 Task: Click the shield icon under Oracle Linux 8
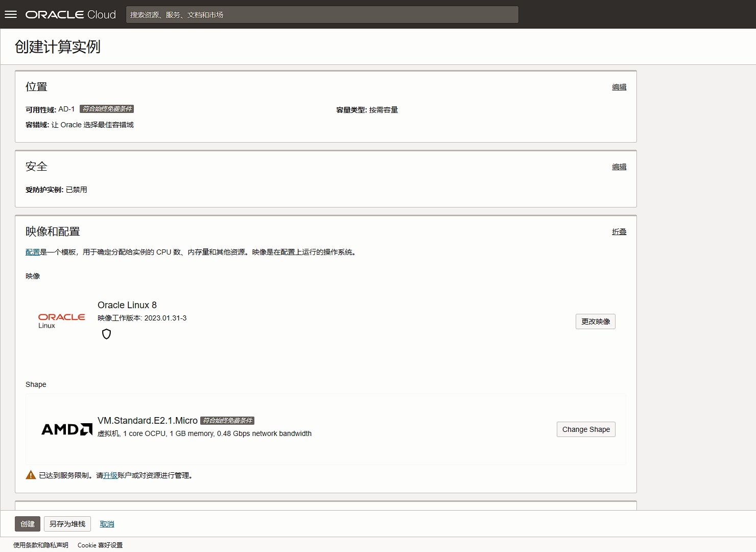click(x=106, y=334)
